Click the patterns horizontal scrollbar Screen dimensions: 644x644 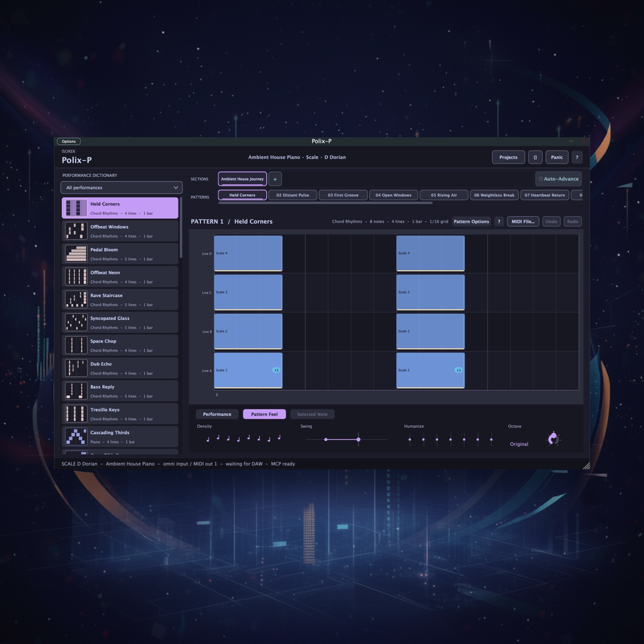[325, 203]
